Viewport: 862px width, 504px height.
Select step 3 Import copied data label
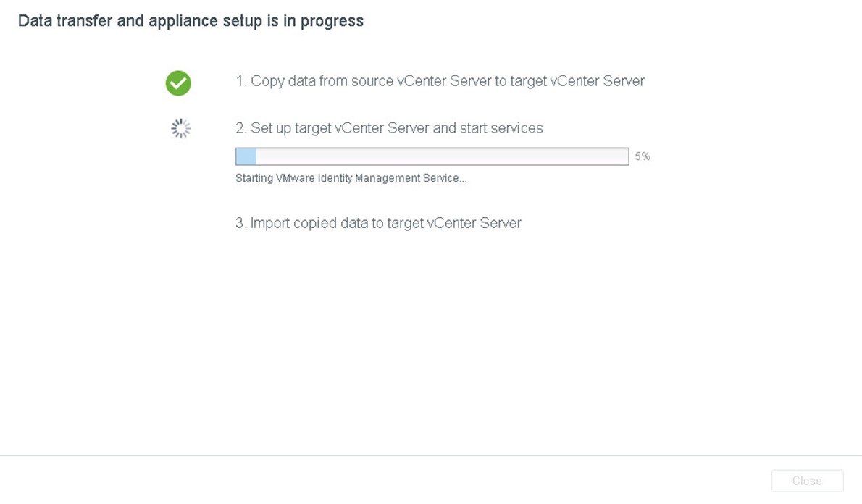click(378, 223)
